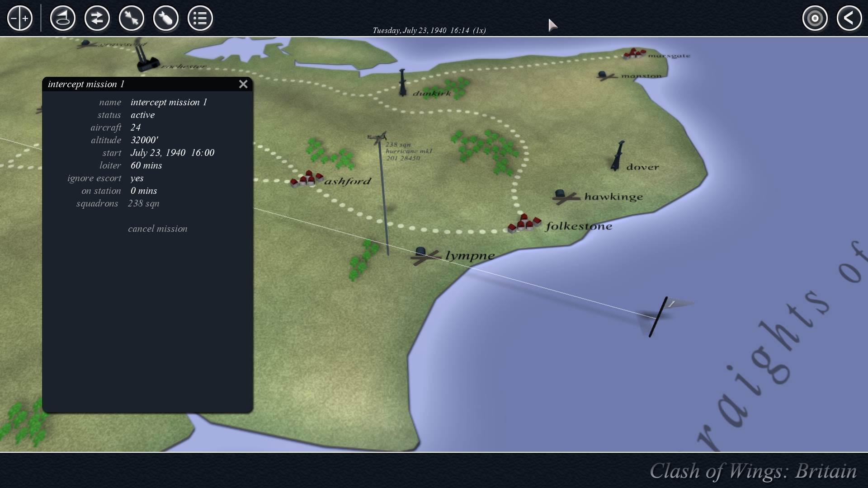Click the bomb raid toolbar icon
868x488 pixels.
165,19
